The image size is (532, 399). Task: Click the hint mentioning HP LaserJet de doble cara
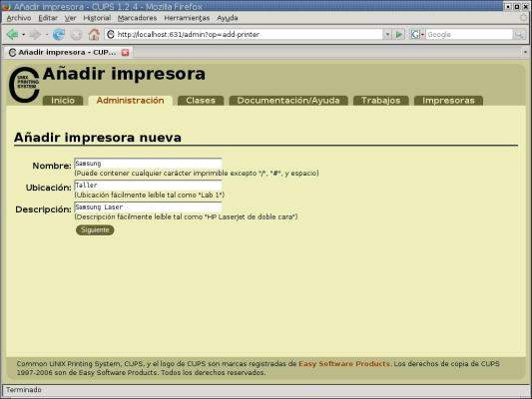click(x=186, y=217)
